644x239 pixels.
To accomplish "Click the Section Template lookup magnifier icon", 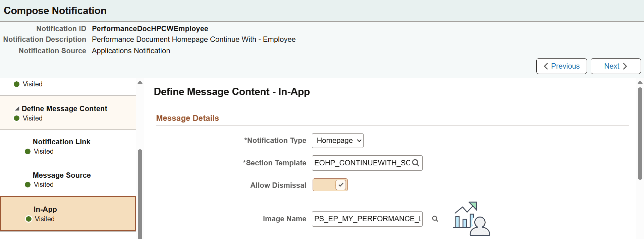I will point(416,163).
